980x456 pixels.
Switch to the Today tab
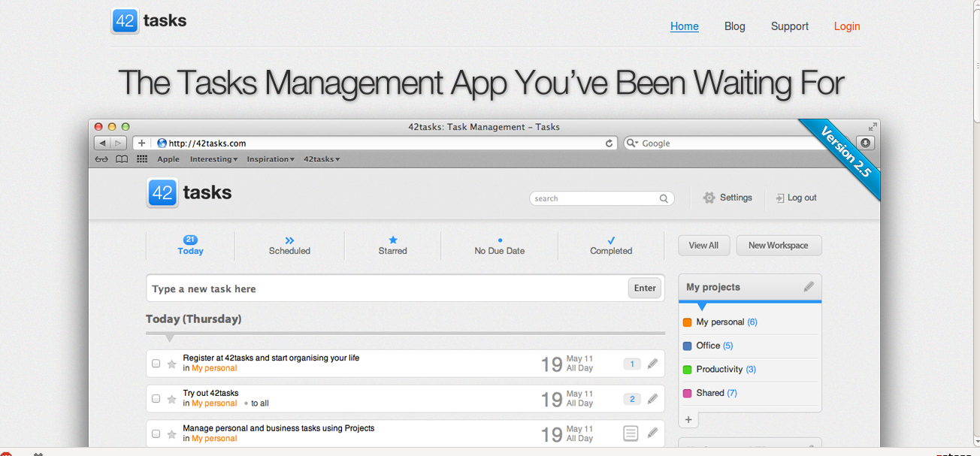191,246
